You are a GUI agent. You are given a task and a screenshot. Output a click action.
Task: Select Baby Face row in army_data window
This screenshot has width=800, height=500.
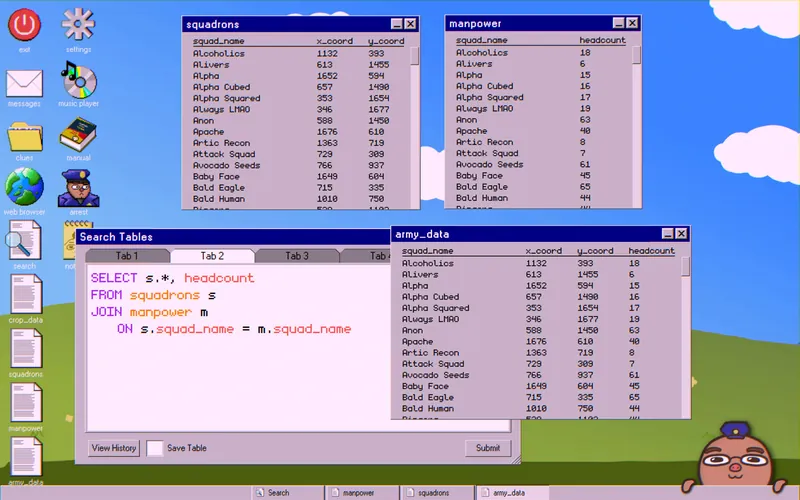point(540,386)
